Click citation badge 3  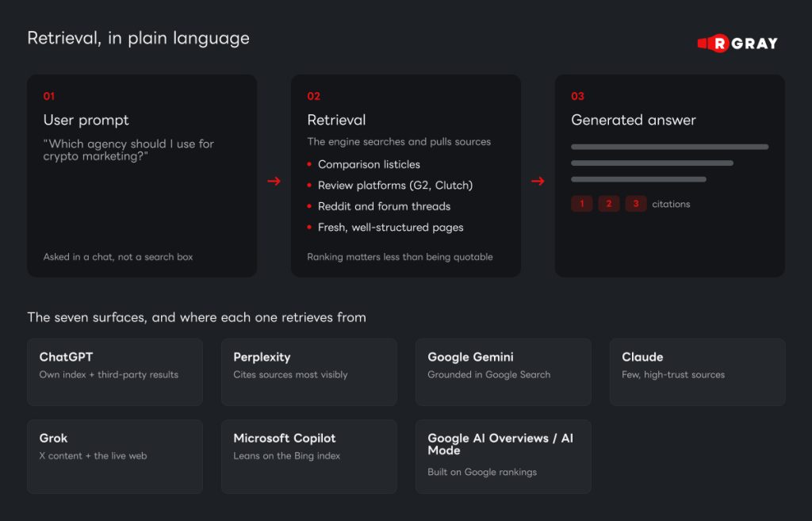pos(635,204)
